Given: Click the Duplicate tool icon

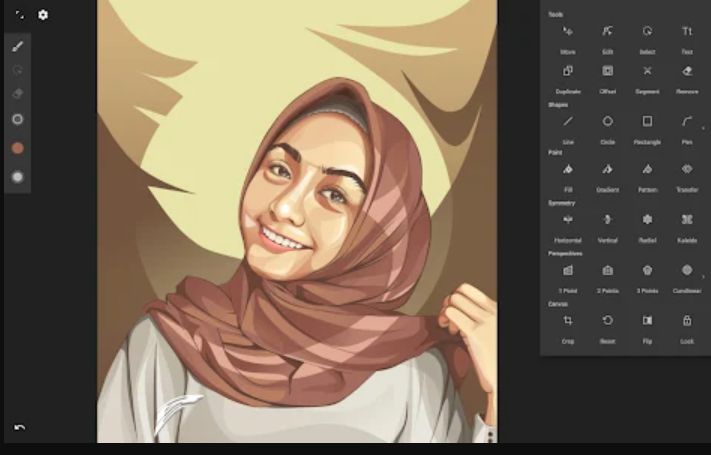Looking at the screenshot, I should coord(568,71).
